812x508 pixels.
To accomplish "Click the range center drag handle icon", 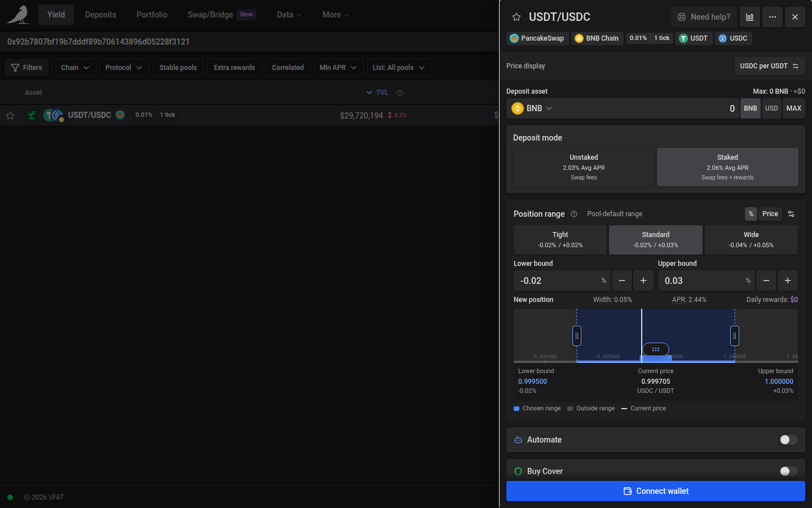I will (655, 349).
